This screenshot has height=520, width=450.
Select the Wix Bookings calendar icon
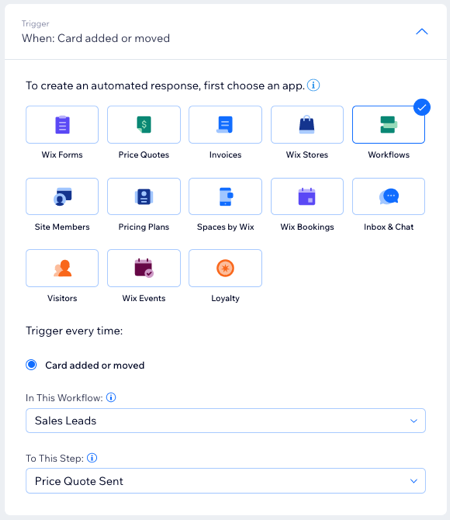tap(307, 196)
